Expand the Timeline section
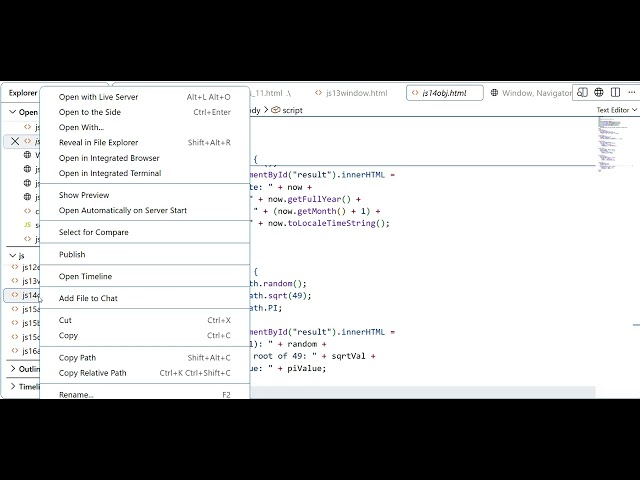Screen dimensions: 640x480 tap(13, 386)
